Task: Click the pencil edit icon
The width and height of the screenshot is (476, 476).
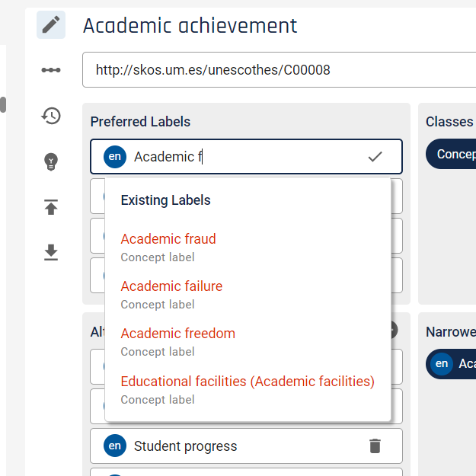Action: tap(51, 25)
